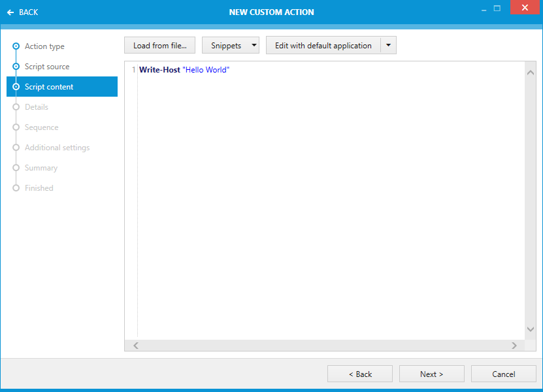
Task: Click the Next button to proceed
Action: pos(431,374)
